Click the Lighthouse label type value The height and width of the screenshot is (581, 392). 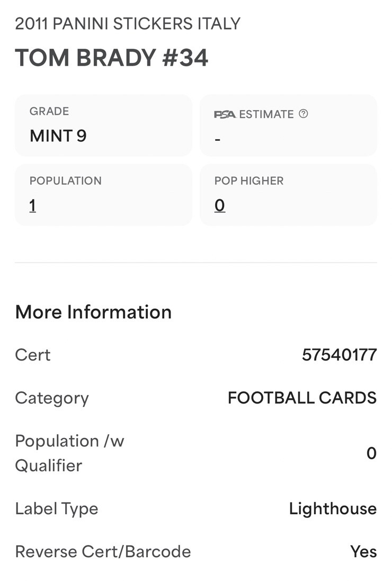333,509
